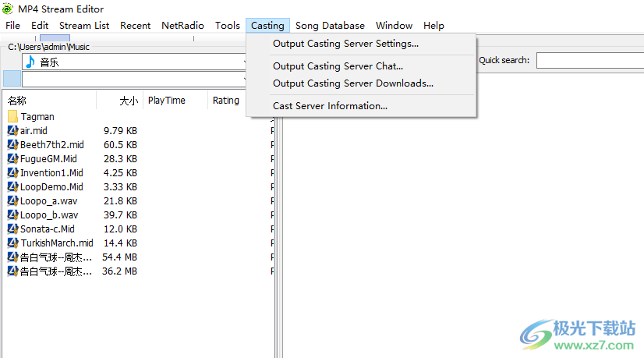Select the TurkishMarch.mid file icon
Viewport: 644px width, 358px height.
point(12,243)
